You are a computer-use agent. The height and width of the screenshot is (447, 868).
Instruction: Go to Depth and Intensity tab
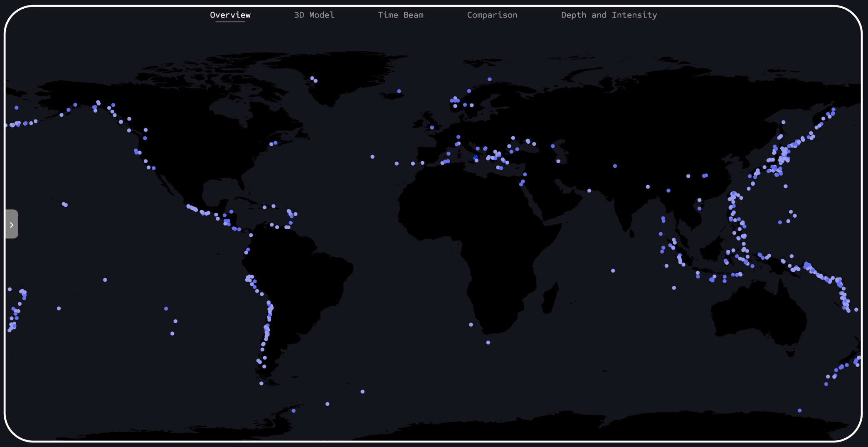click(x=609, y=15)
